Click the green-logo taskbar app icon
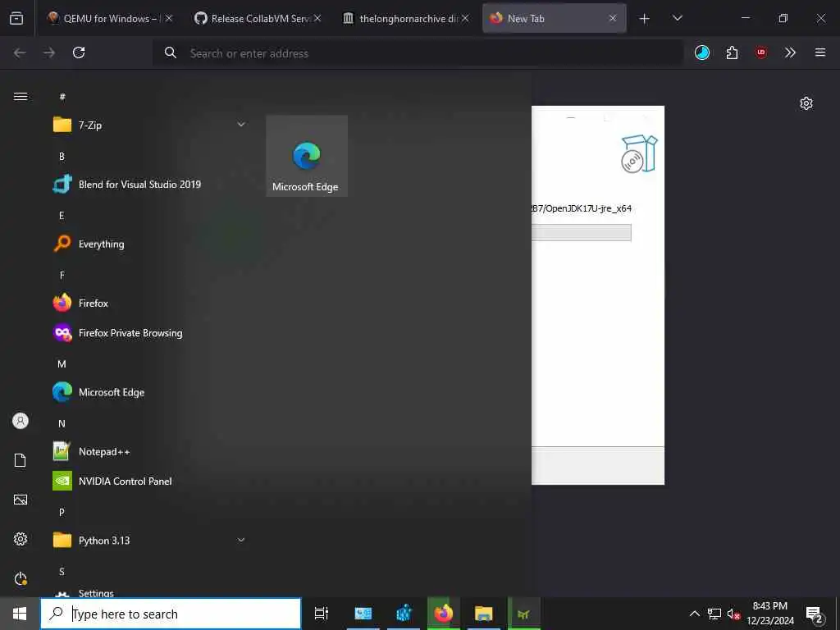 pyautogui.click(x=524, y=614)
